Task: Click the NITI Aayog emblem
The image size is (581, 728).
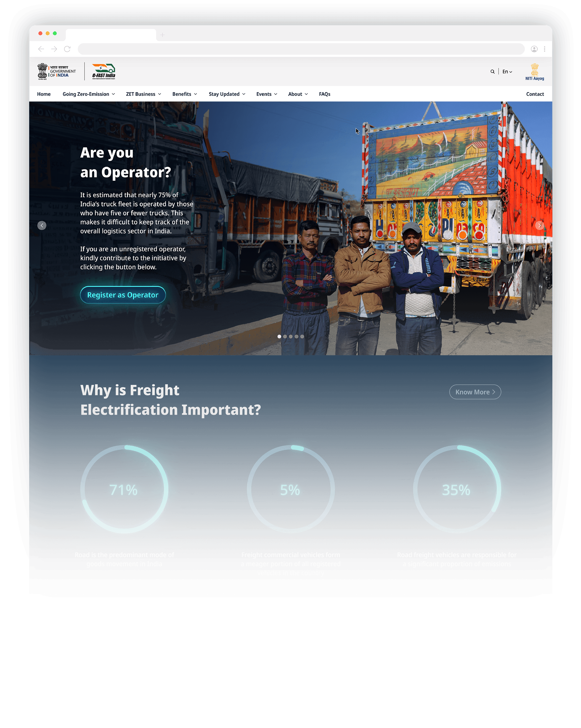Action: click(534, 71)
